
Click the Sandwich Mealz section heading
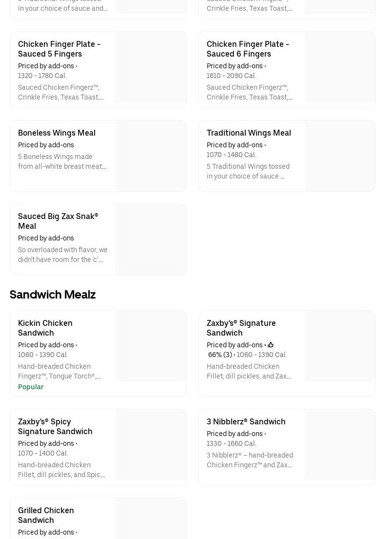pyautogui.click(x=53, y=295)
